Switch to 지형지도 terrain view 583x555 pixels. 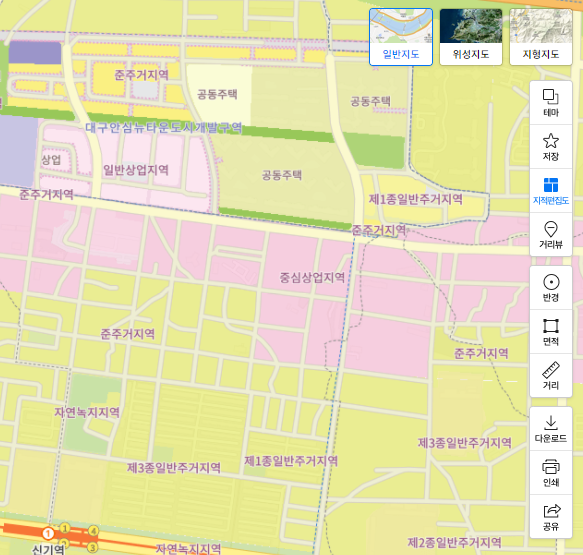pyautogui.click(x=541, y=37)
